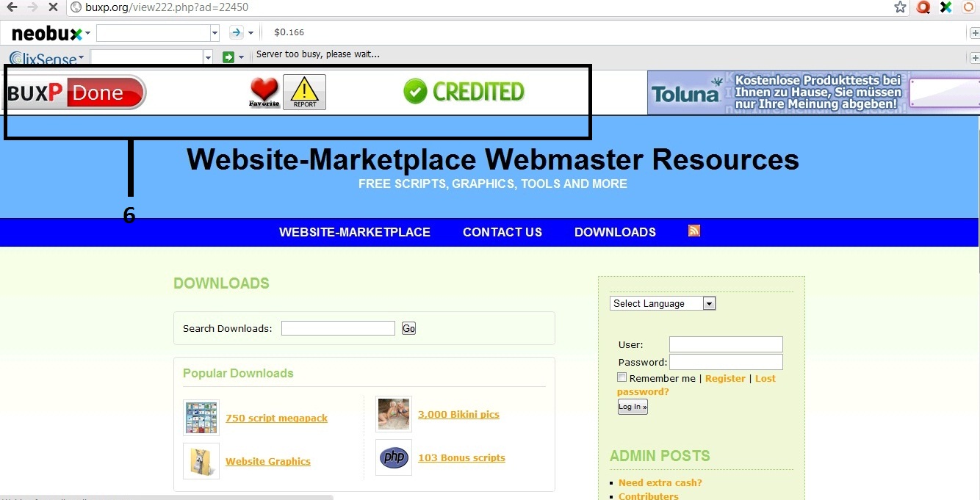
Task: Open the 3,000 Bikini pics link
Action: click(458, 414)
